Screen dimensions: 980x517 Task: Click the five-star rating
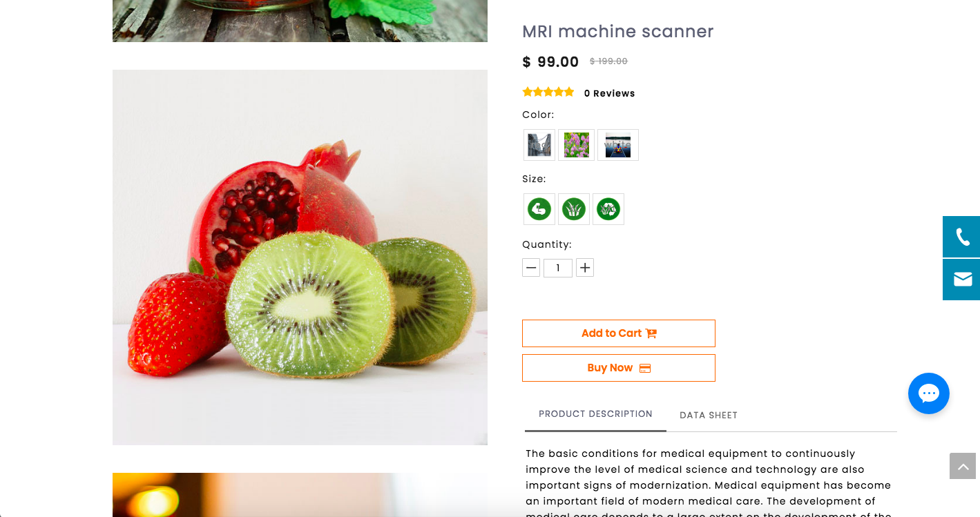pos(548,92)
